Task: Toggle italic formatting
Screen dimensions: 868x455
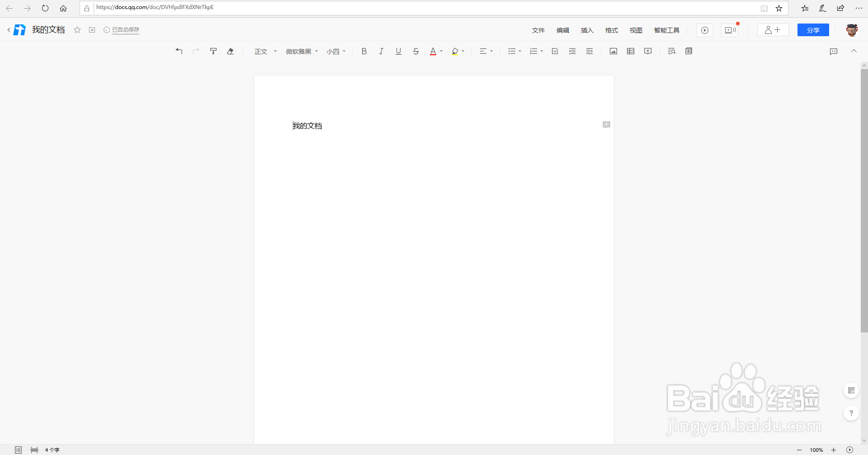Action: point(381,51)
